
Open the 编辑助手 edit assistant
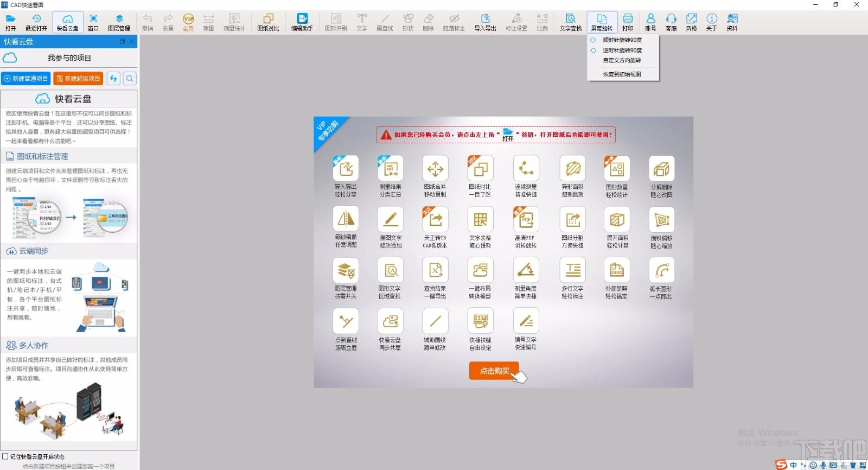coord(302,22)
